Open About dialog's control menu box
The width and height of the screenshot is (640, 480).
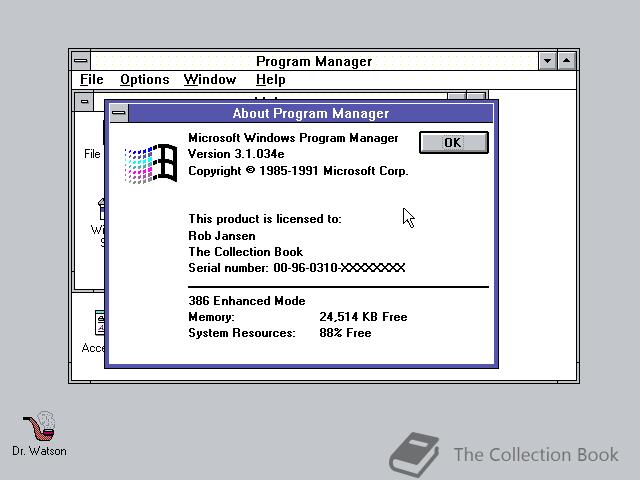click(119, 113)
